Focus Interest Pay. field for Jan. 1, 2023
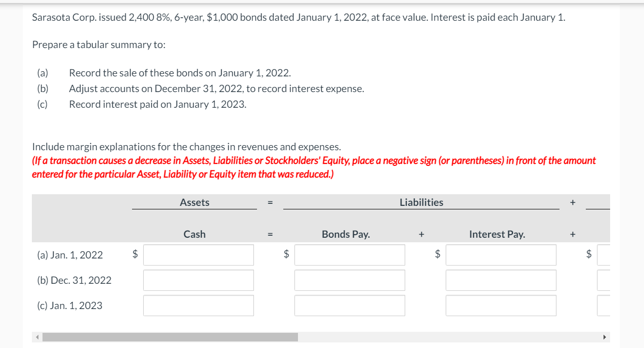This screenshot has height=348, width=644. [501, 306]
